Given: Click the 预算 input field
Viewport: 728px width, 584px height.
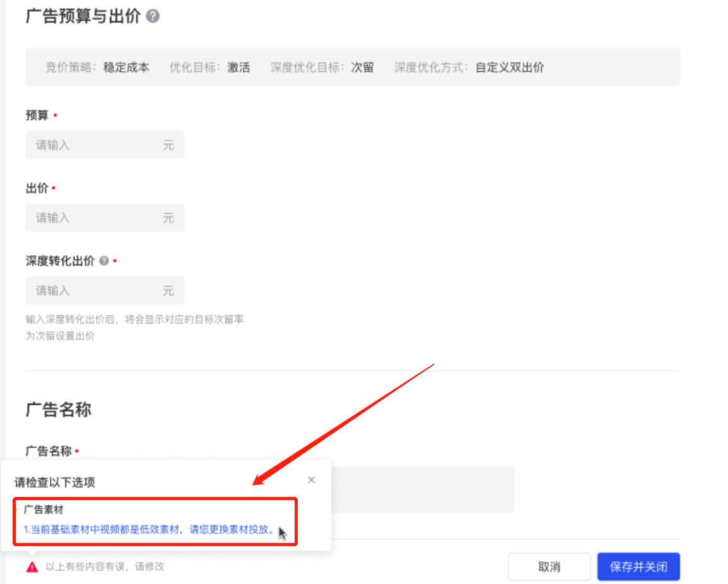Looking at the screenshot, I should [x=105, y=145].
